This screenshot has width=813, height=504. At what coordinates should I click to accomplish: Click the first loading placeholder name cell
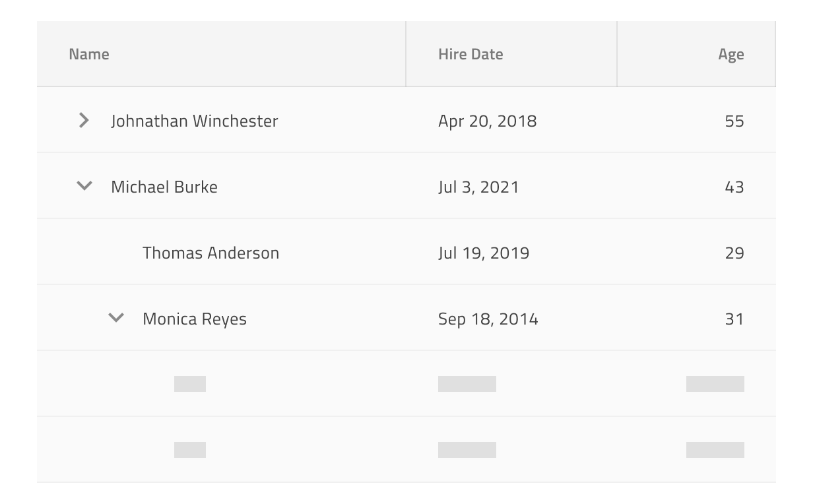(x=221, y=384)
